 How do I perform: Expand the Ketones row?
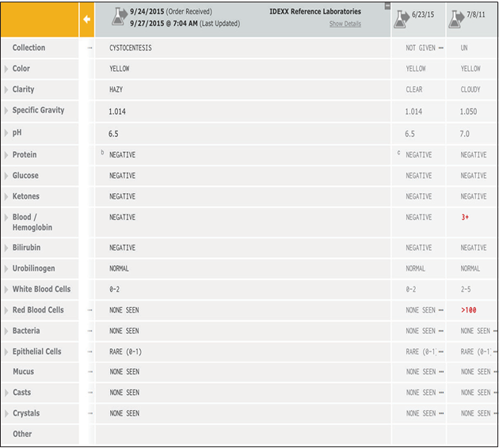coord(6,196)
